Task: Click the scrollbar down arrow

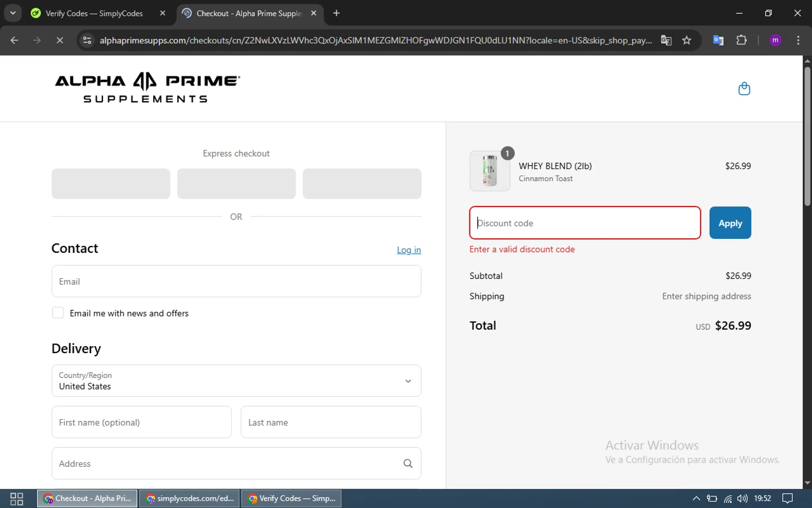Action: (x=807, y=483)
